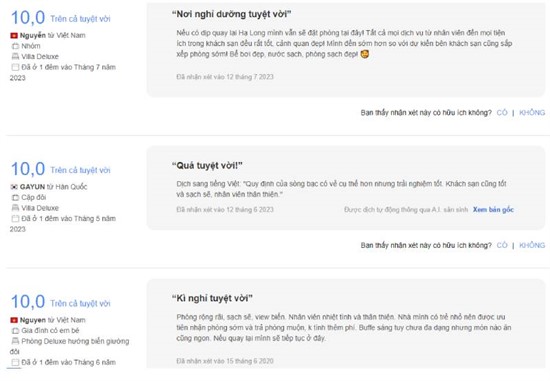Image resolution: width=550 pixels, height=381 pixels.
Task: Click the review title Quá tuyệt vời!
Action: click(207, 165)
